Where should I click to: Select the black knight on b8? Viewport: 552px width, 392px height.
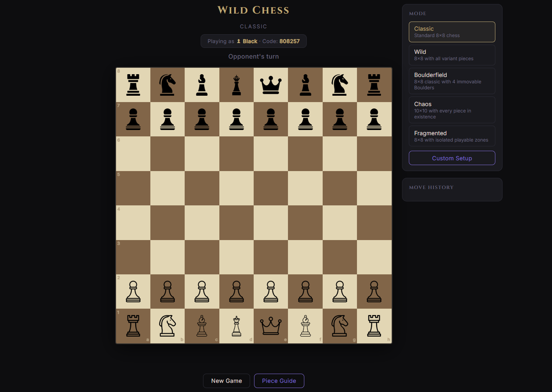(168, 85)
